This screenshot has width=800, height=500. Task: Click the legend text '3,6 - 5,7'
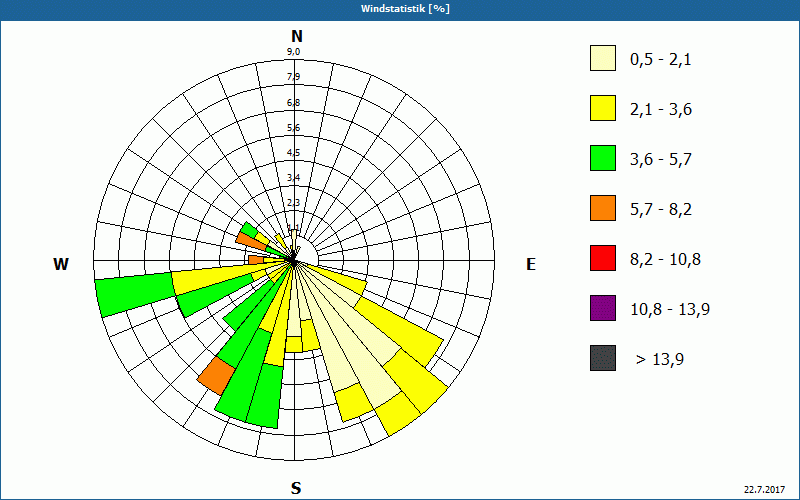(661, 160)
